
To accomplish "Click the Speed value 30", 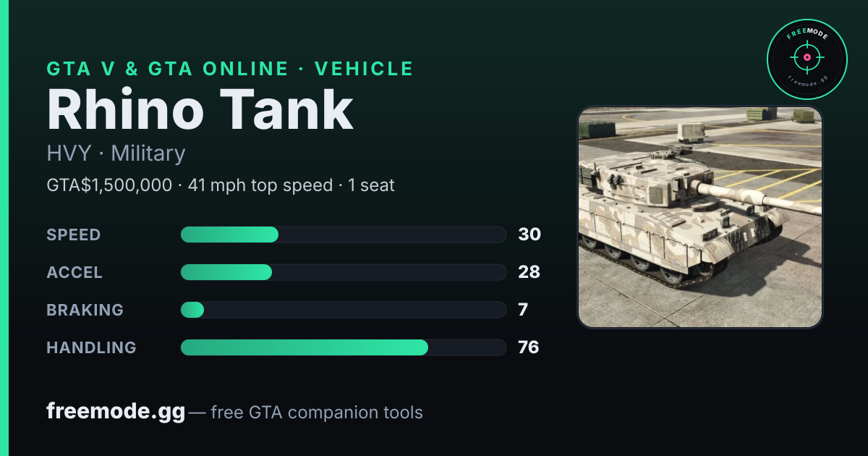I will coord(529,235).
